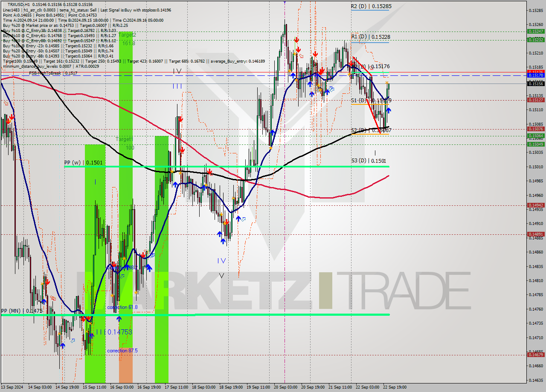546x392 pixels.
Task: Click the 161.8 Fibonacci level text
Action: 128,43
